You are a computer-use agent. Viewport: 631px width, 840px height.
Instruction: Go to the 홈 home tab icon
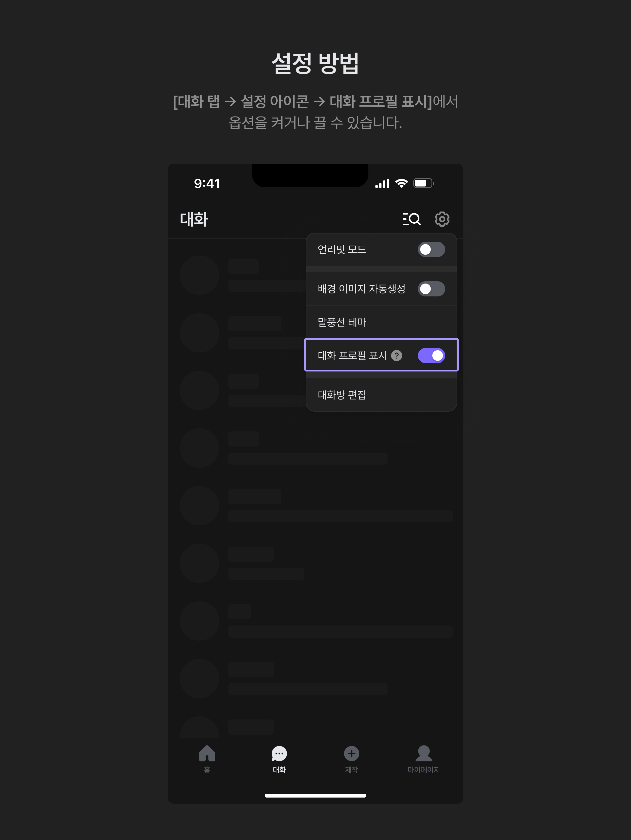[x=207, y=753]
